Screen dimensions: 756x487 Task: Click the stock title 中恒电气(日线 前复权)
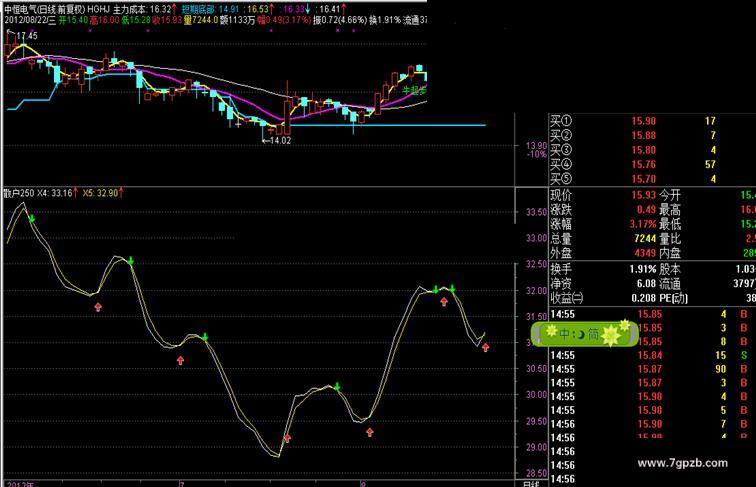click(44, 9)
